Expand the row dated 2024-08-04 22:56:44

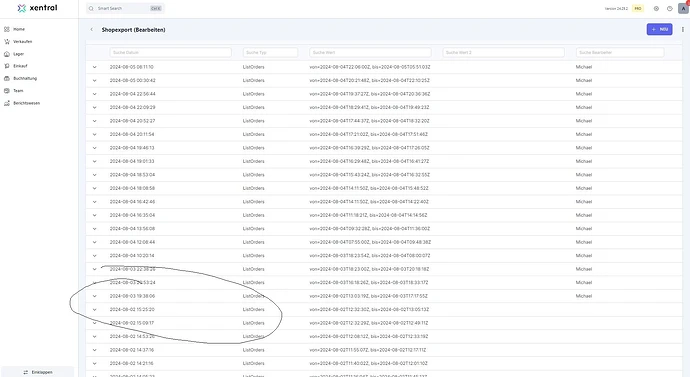click(x=95, y=94)
